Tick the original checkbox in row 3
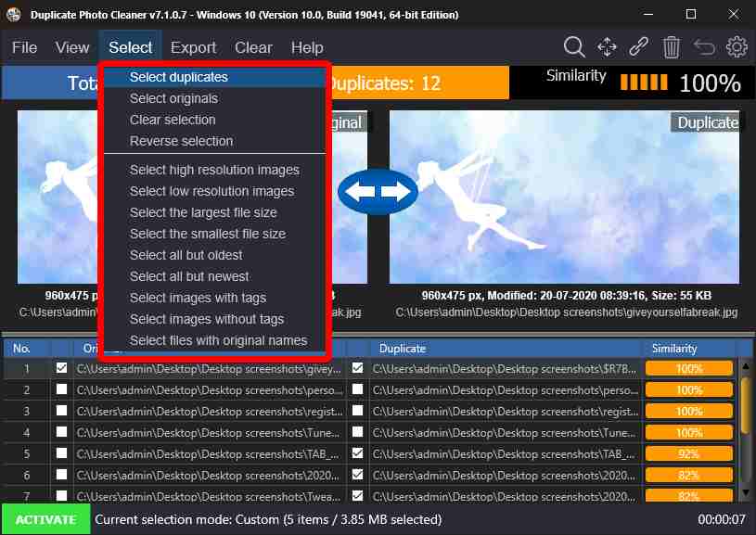756x535 pixels. (x=61, y=411)
